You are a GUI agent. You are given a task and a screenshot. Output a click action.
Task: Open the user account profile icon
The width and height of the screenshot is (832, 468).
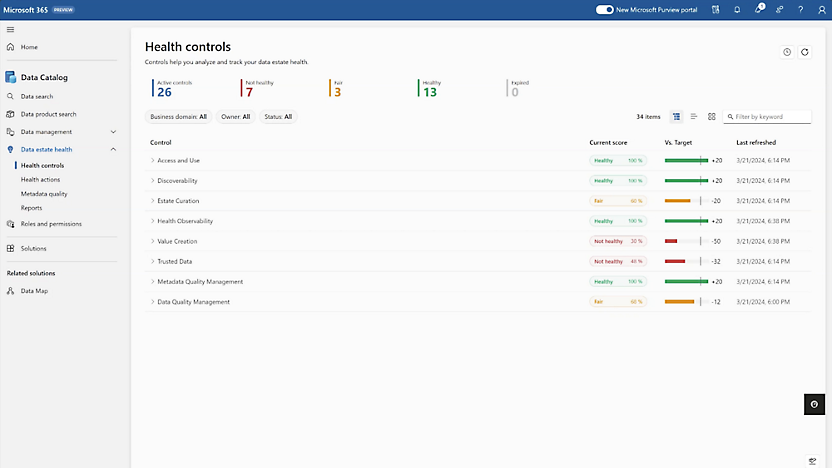point(822,10)
